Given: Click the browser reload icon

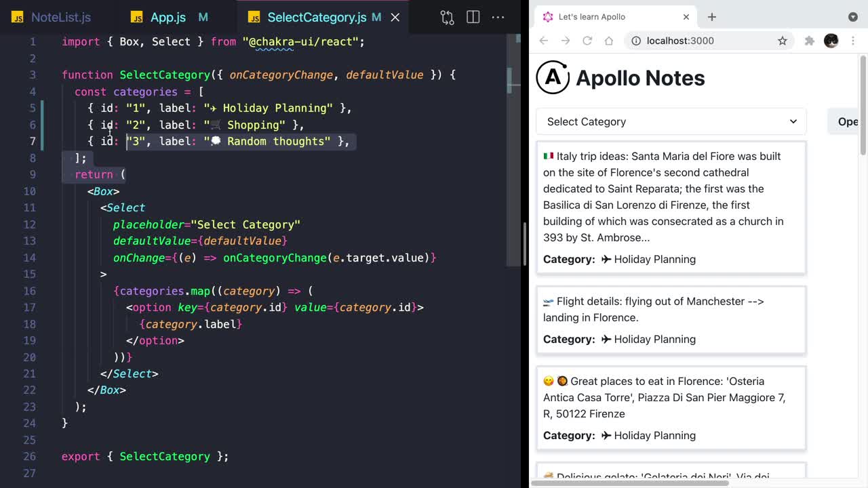Looking at the screenshot, I should 587,41.
